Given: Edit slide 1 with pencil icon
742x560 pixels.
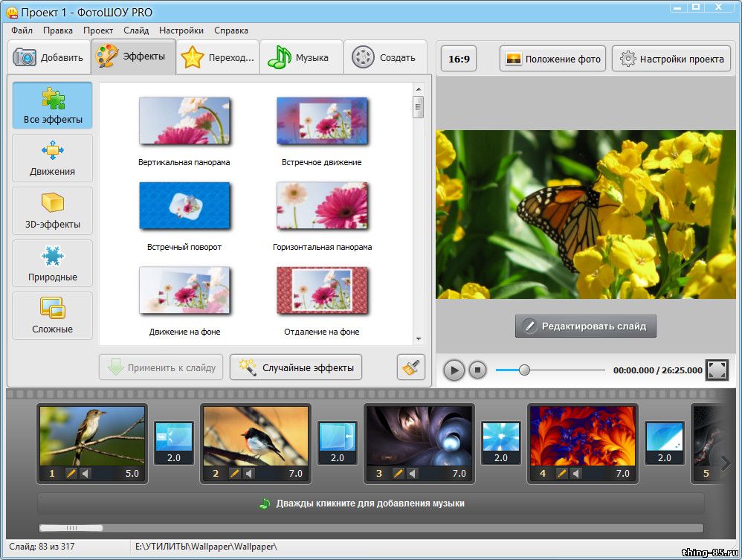Looking at the screenshot, I should pyautogui.click(x=71, y=474).
